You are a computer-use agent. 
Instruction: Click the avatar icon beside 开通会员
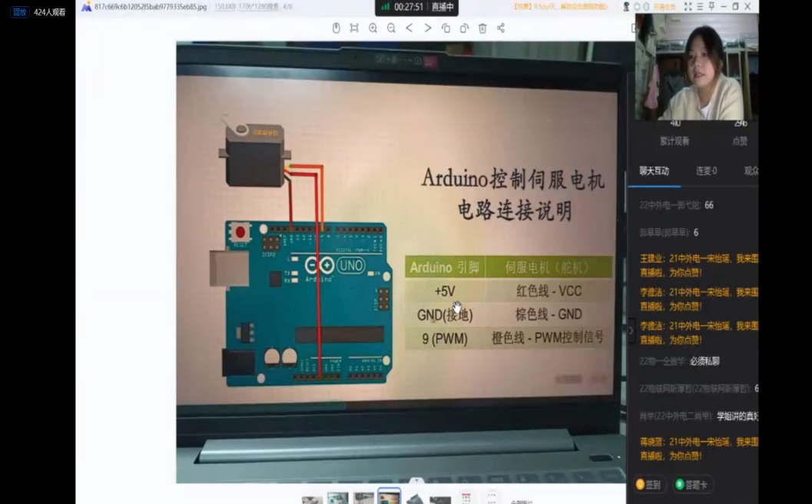tap(626, 7)
